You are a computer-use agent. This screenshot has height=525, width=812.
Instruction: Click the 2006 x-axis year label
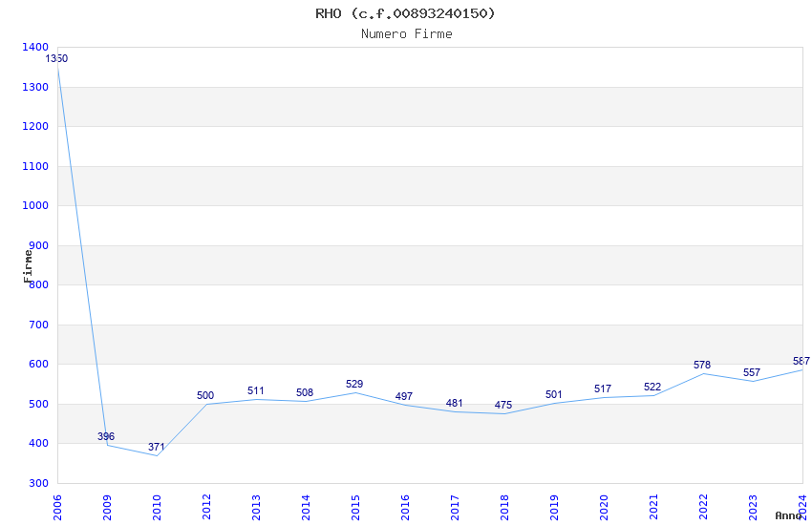(57, 508)
